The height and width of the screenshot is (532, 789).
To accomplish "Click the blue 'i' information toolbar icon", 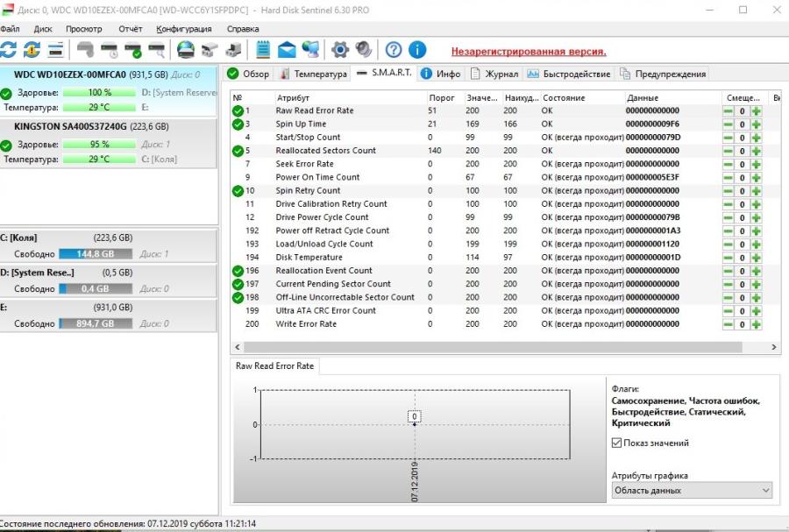I will point(417,50).
